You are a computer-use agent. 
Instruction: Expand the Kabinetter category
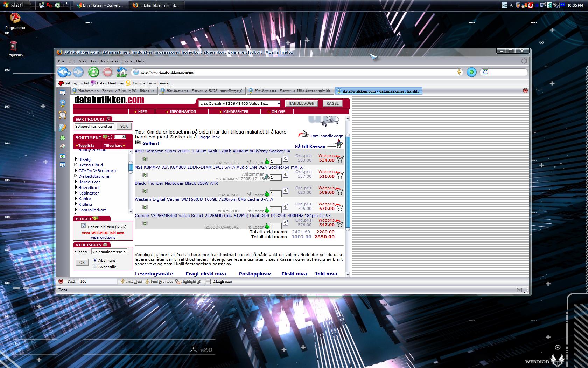76,193
